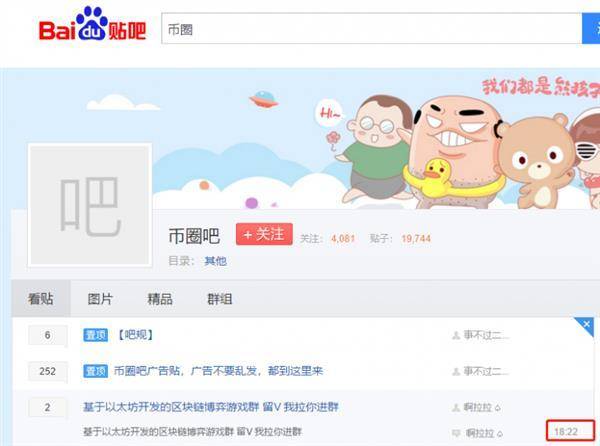
Task: Open the pinned 【吧规】 thread
Action: tap(135, 335)
